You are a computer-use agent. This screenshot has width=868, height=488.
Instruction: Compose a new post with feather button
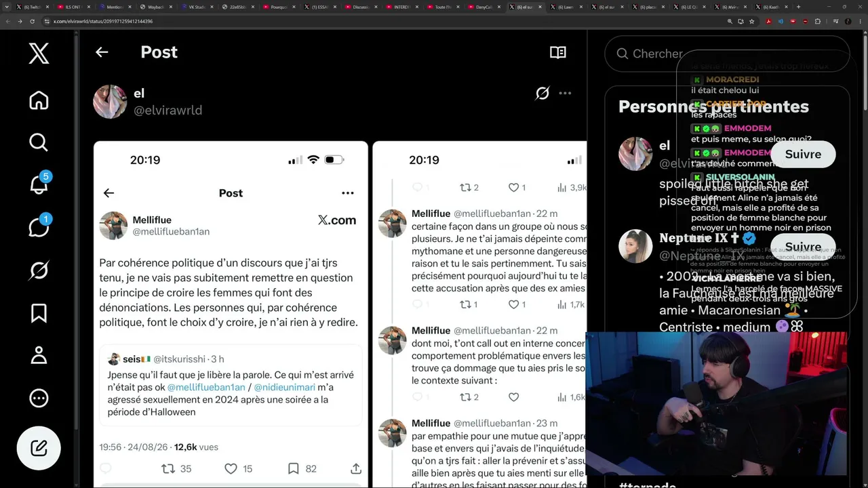click(x=39, y=448)
